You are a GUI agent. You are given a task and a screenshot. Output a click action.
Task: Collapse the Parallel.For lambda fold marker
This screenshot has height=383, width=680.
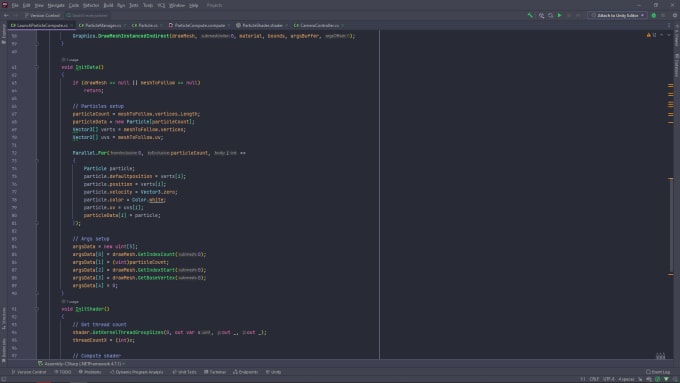click(x=36, y=161)
